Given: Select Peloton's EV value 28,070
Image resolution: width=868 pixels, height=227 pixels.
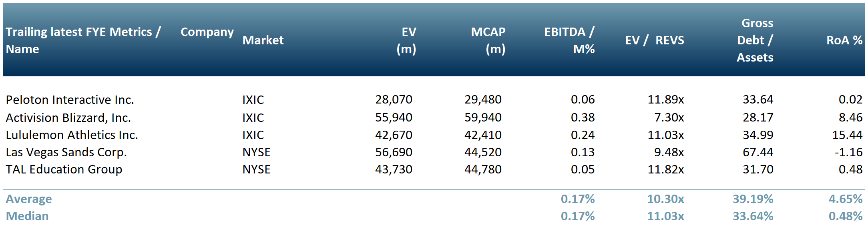Looking at the screenshot, I should click(x=394, y=100).
